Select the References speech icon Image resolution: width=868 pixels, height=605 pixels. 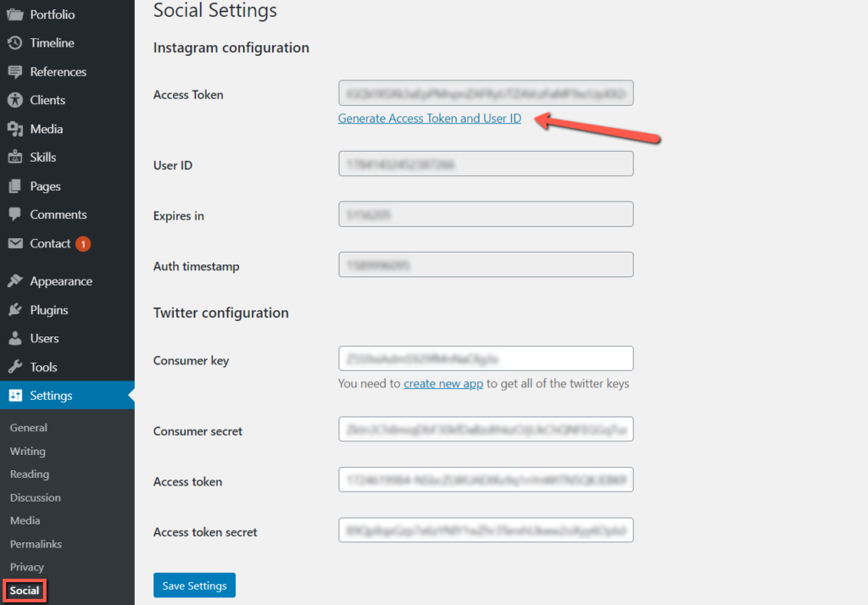pyautogui.click(x=15, y=71)
